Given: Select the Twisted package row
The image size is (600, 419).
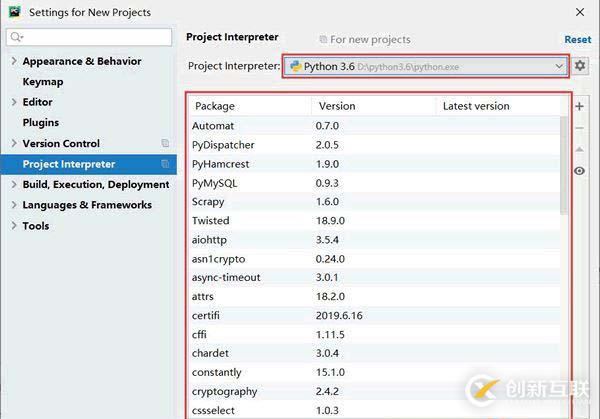Looking at the screenshot, I should click(x=375, y=221).
